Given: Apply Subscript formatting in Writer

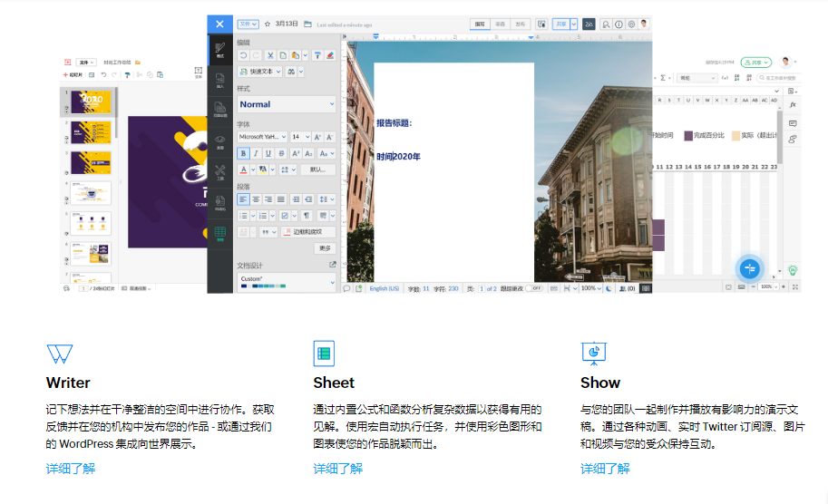Looking at the screenshot, I should click(x=309, y=153).
